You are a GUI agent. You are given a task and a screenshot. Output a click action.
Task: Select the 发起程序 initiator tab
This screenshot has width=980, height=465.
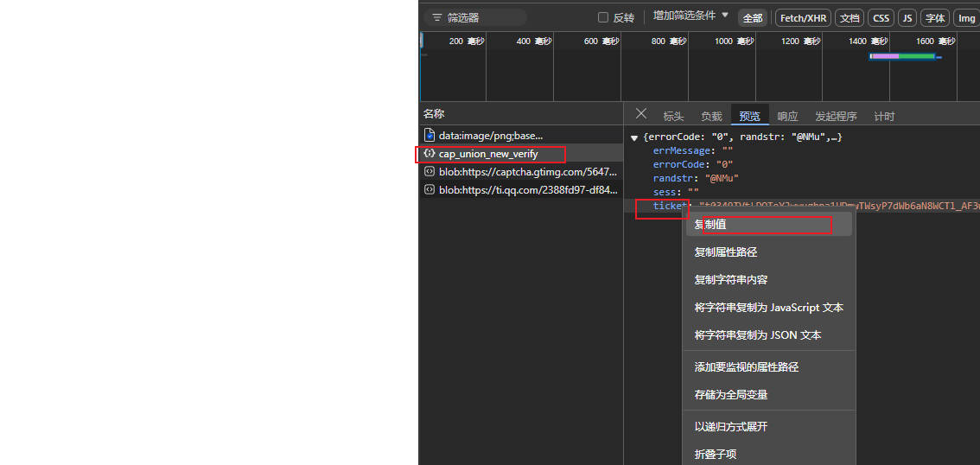[836, 116]
